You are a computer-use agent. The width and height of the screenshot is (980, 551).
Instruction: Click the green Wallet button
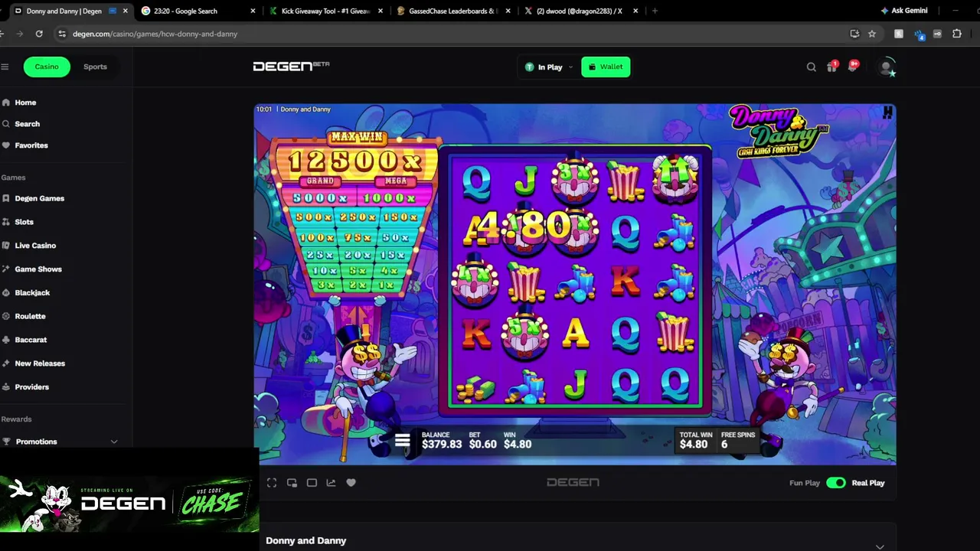coord(606,67)
